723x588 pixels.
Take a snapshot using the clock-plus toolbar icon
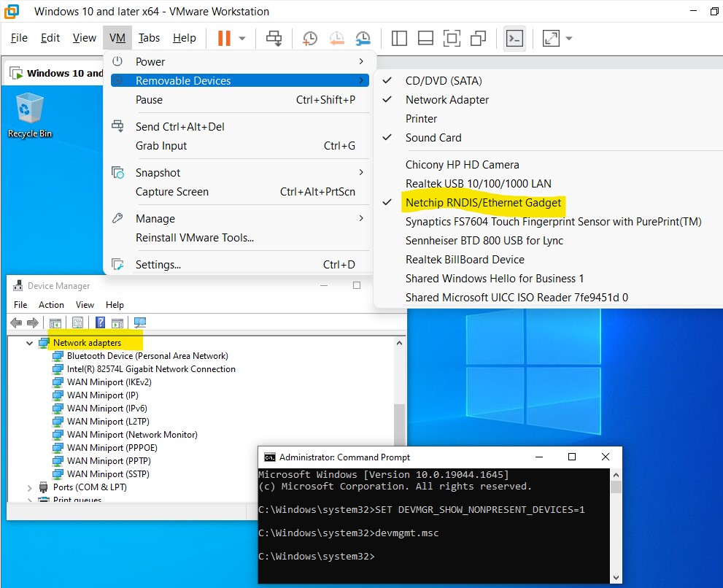pos(310,38)
